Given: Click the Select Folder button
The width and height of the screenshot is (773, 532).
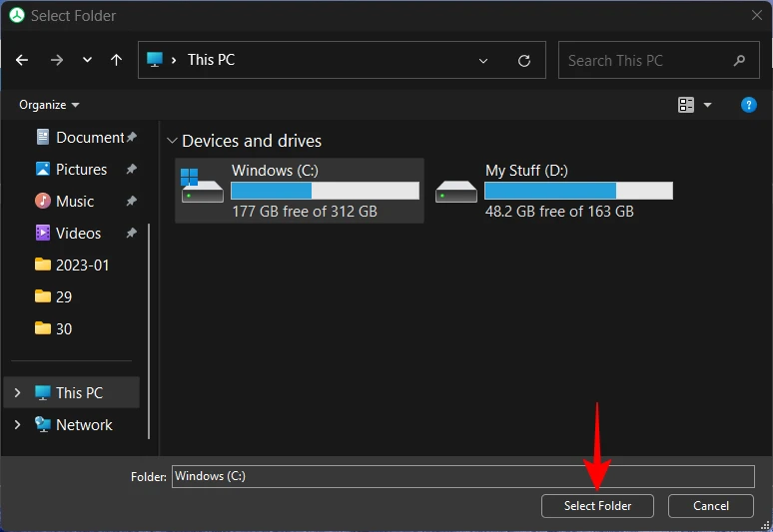Looking at the screenshot, I should (x=597, y=506).
